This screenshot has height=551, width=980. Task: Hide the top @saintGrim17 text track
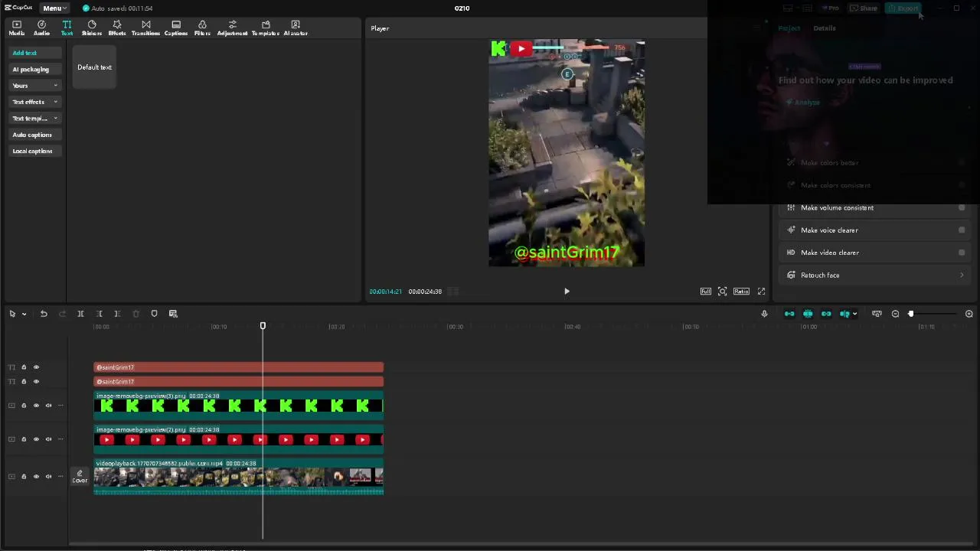tap(36, 367)
